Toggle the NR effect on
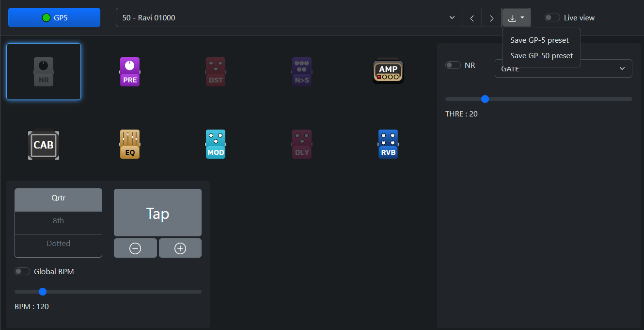This screenshot has height=330, width=644. coord(453,65)
